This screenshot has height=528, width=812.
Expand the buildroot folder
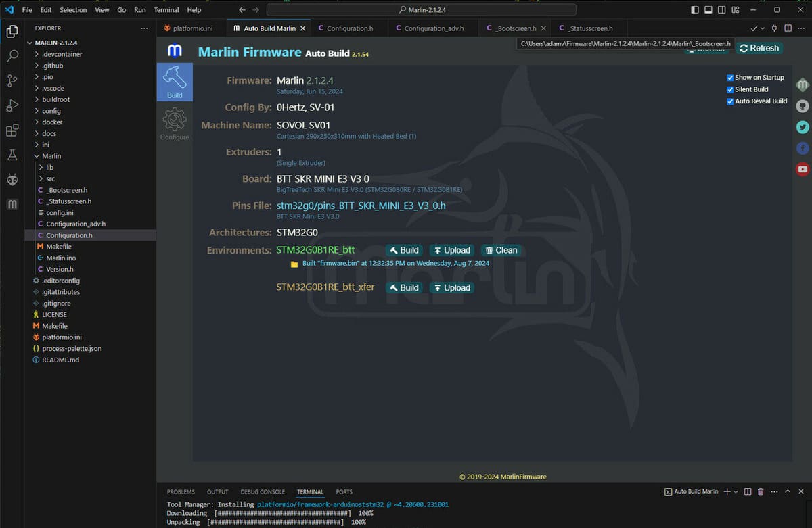tap(55, 99)
